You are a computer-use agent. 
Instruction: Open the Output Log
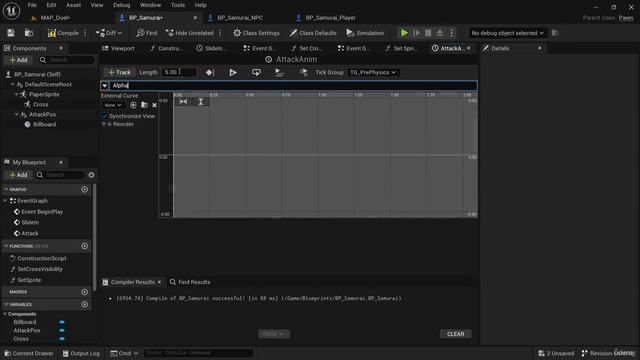click(x=81, y=353)
